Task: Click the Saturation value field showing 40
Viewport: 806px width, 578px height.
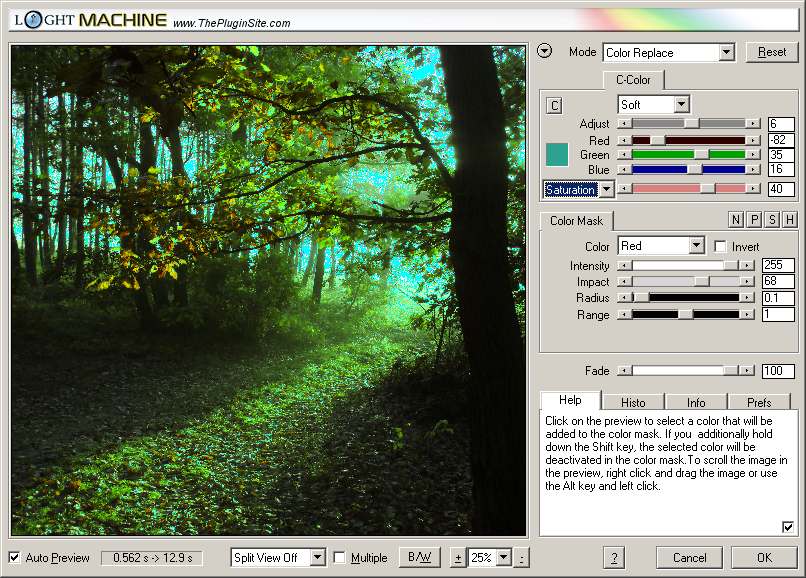Action: coord(781,189)
